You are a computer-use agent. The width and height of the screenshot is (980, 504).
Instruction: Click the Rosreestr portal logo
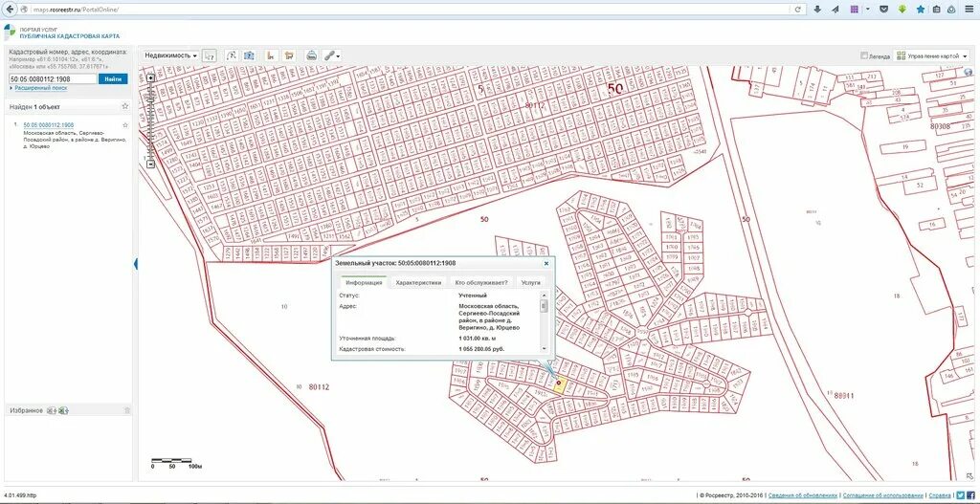point(10,32)
